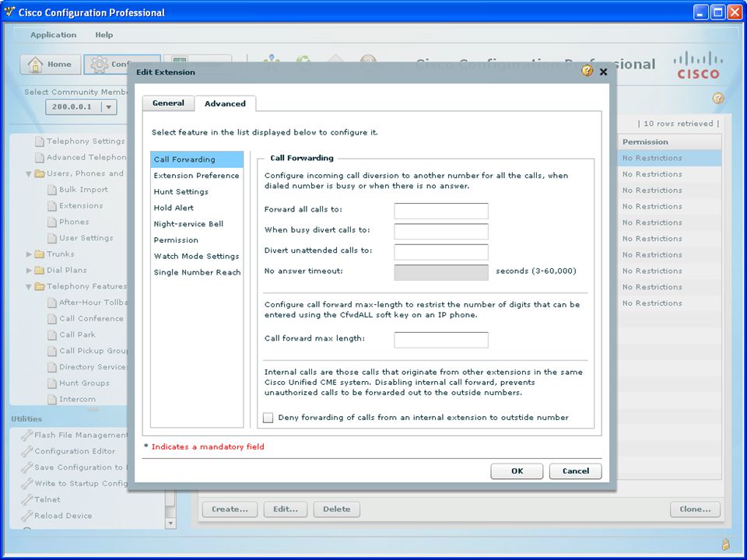The image size is (747, 560).
Task: Select Call Forwarding feature
Action: tap(197, 159)
